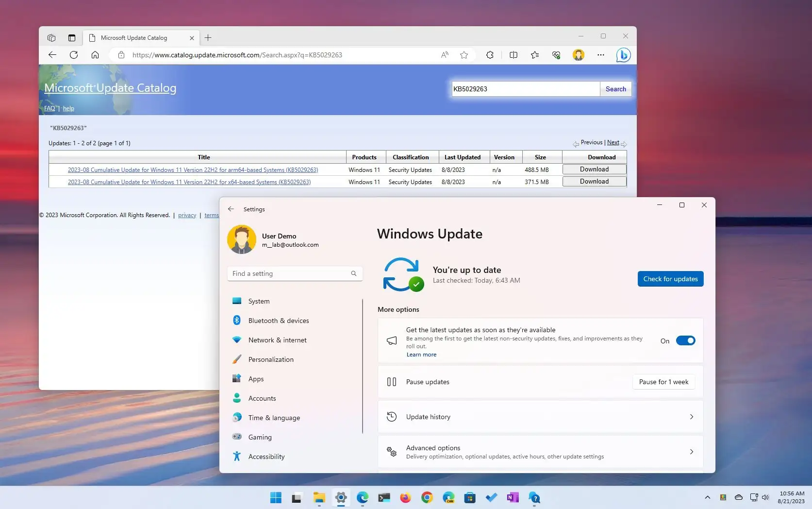Click the Next page link
This screenshot has height=509, width=812.
tap(613, 142)
